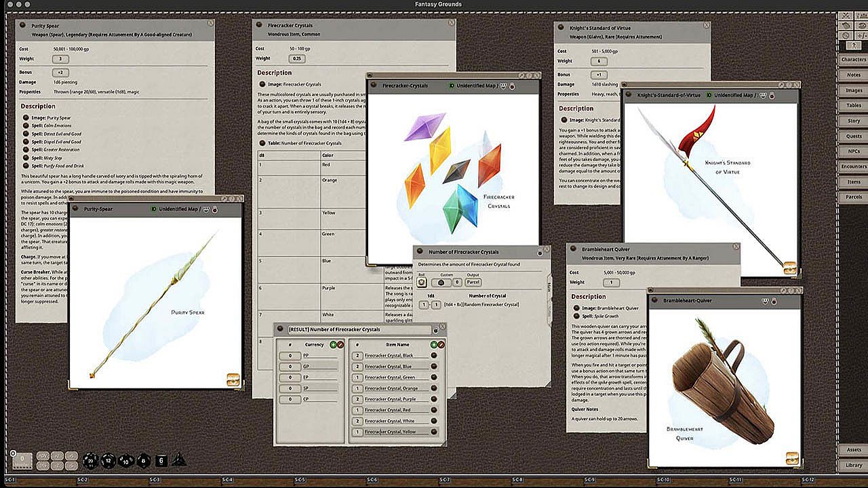Toggle ID status on Firecracker-Crystals image
This screenshot has width=868, height=488.
452,86
